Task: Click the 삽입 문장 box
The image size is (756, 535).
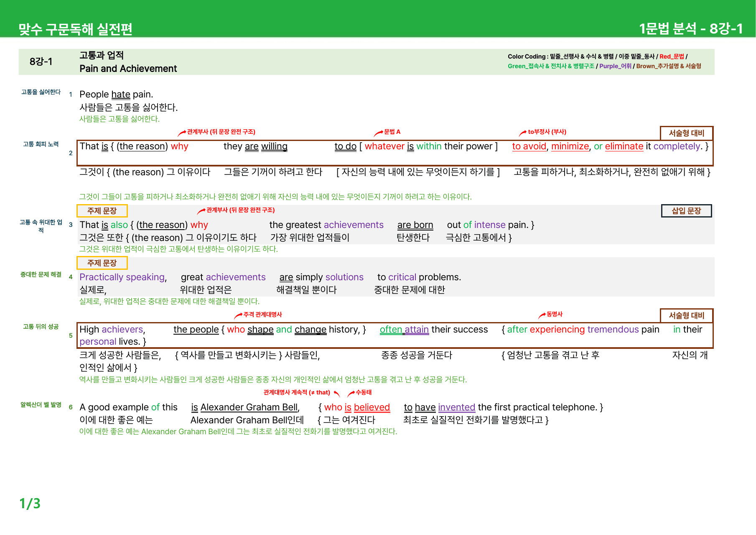Action: 686,211
